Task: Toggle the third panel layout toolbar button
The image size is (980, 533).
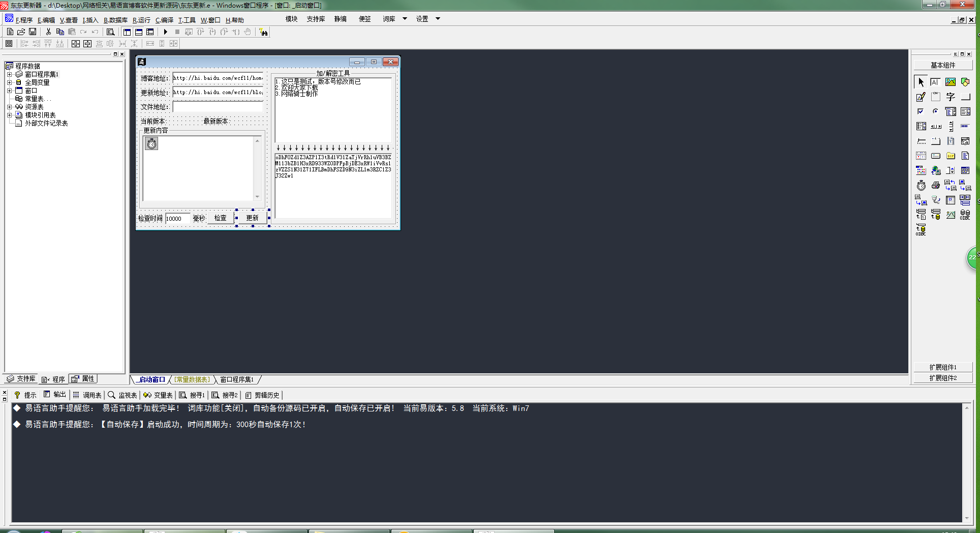Action: click(150, 32)
